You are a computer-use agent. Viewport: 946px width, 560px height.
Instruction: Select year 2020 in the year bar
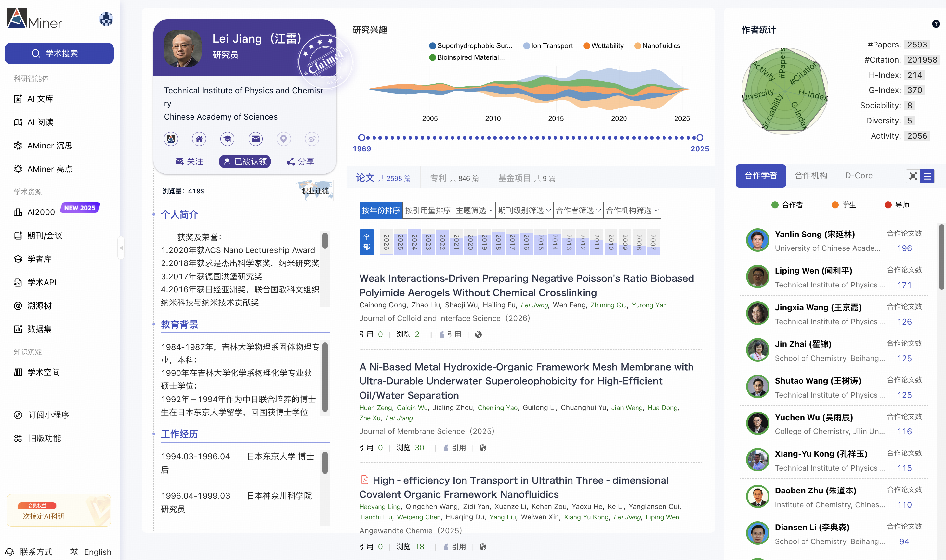470,242
